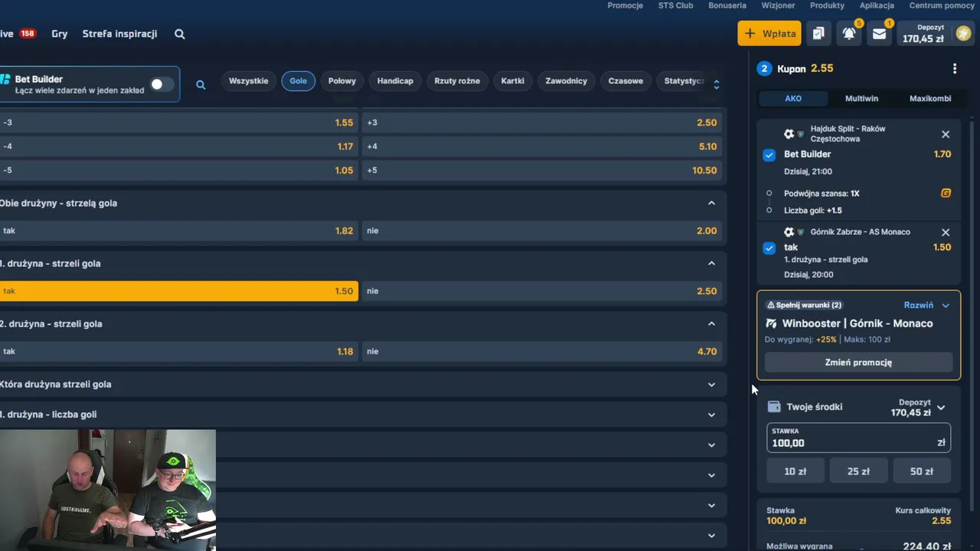The width and height of the screenshot is (980, 551).
Task: Remove Górnik Zabrze - AS Monaco bet from coupon
Action: (x=946, y=233)
